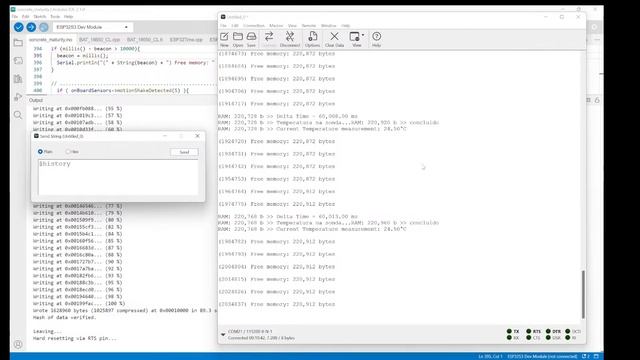The height and width of the screenshot is (360, 640).
Task: Open the ESP32S3 Dev Module board dropdown
Action: (93, 27)
